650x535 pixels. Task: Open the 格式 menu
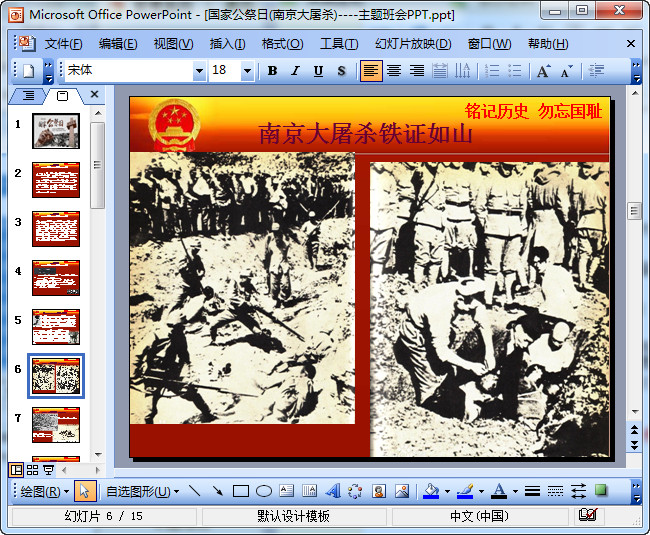[x=282, y=44]
